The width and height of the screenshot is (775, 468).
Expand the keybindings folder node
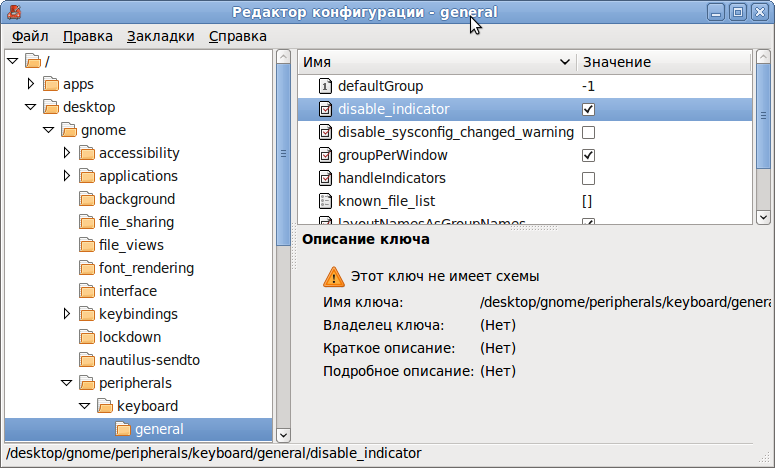point(67,314)
